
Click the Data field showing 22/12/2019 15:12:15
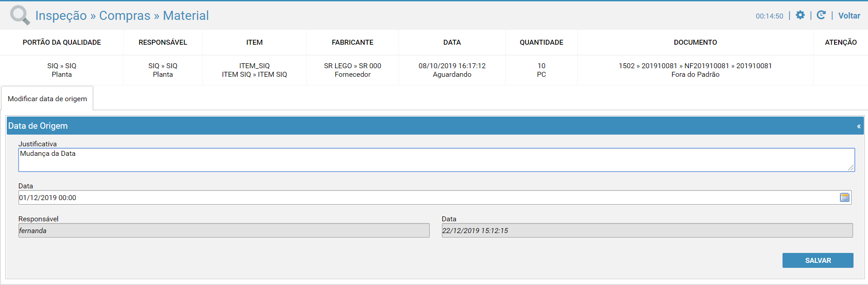pos(647,230)
